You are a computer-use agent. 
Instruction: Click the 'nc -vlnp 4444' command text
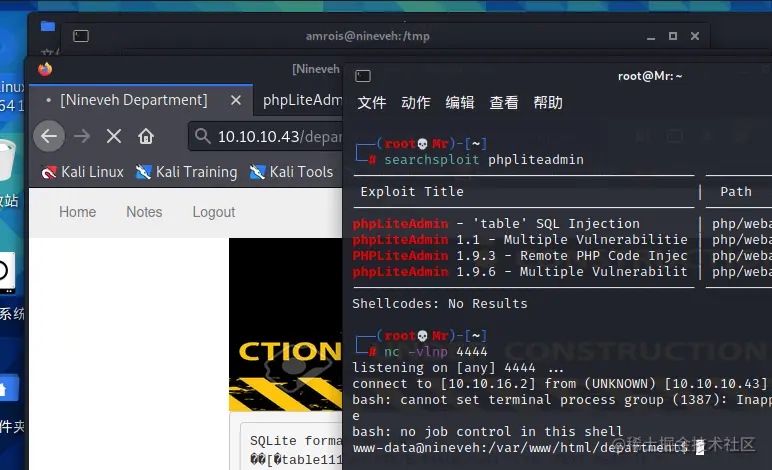[x=436, y=351]
